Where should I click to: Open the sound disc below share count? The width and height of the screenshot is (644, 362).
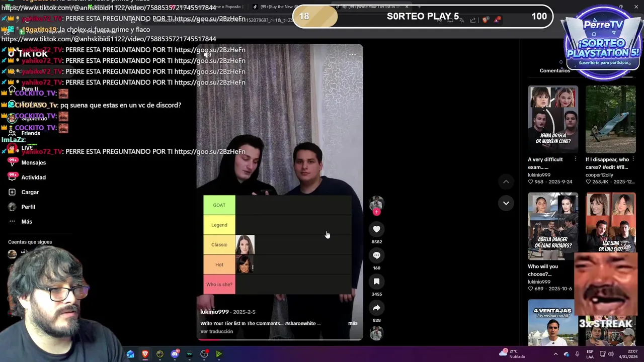pyautogui.click(x=376, y=333)
